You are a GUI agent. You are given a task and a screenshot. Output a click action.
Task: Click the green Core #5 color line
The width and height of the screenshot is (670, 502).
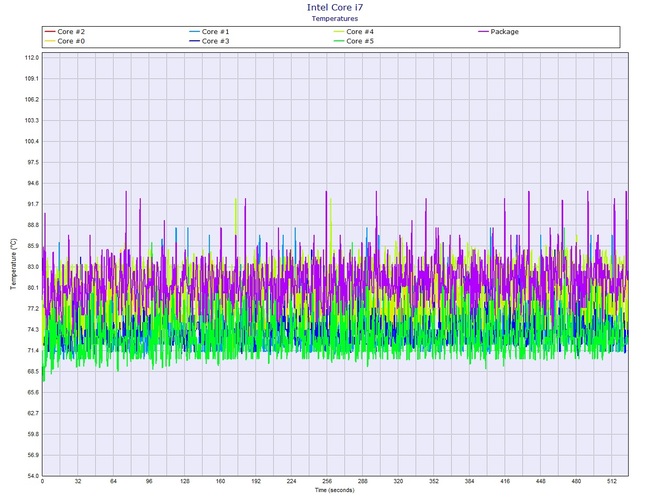pos(339,41)
